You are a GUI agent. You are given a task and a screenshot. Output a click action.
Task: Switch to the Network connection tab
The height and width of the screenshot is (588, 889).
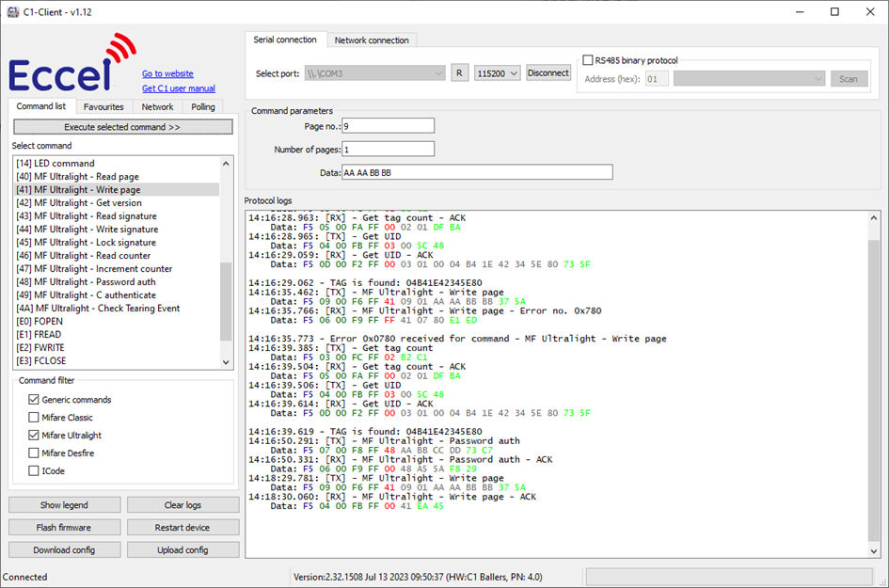click(372, 40)
